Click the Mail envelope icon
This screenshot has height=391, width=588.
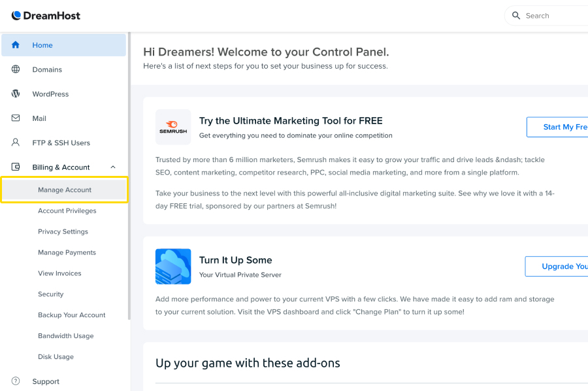point(16,118)
